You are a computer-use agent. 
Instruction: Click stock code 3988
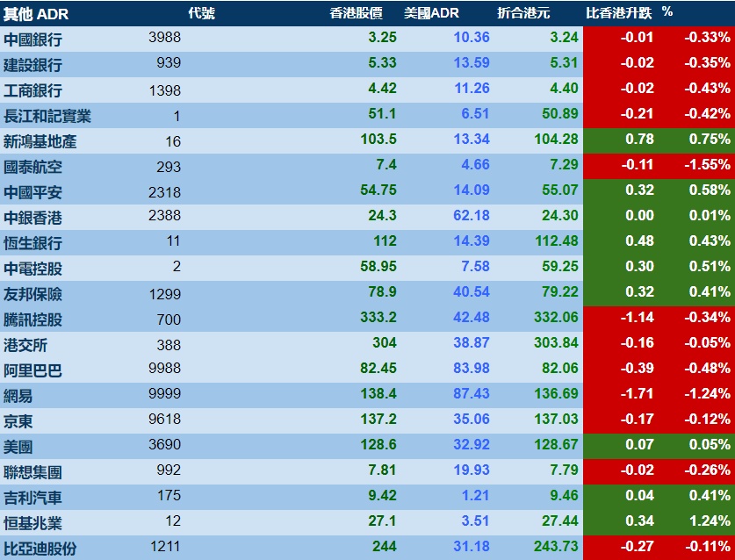point(164,37)
